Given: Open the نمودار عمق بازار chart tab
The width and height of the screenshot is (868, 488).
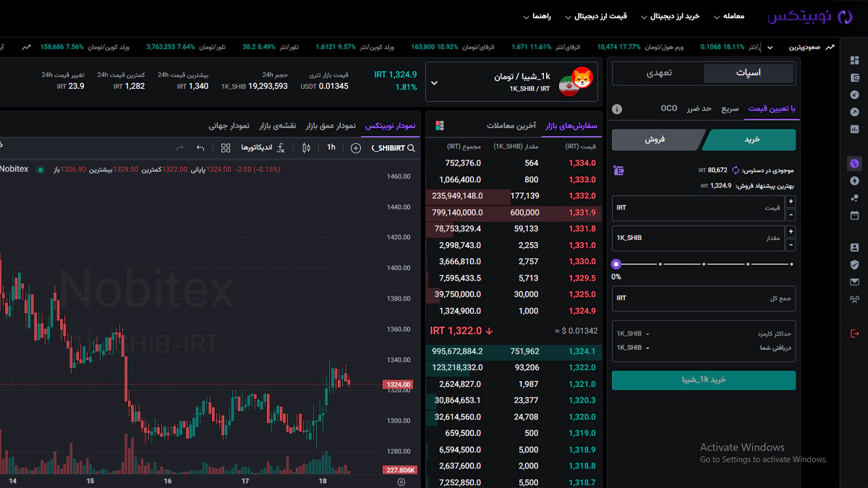Looking at the screenshot, I should click(x=331, y=126).
